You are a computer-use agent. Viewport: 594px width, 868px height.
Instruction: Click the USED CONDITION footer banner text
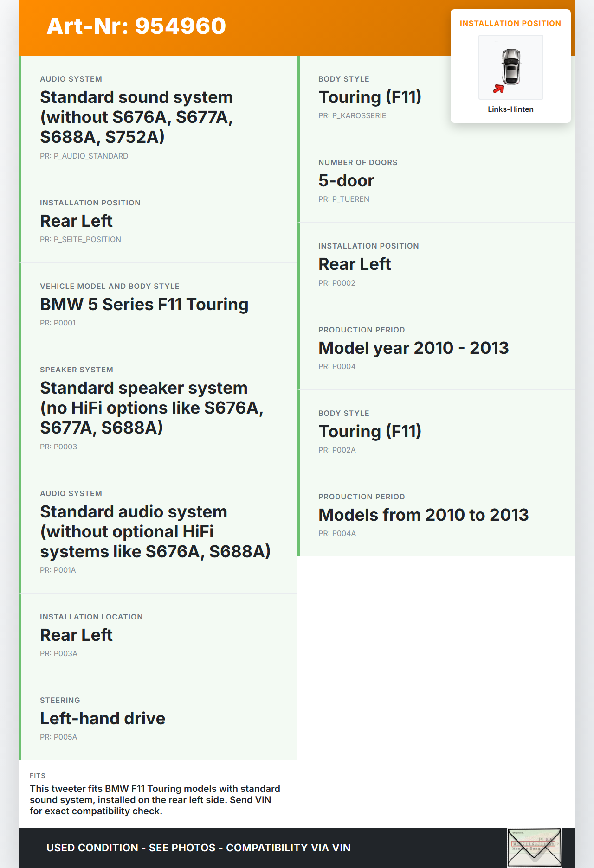(198, 848)
